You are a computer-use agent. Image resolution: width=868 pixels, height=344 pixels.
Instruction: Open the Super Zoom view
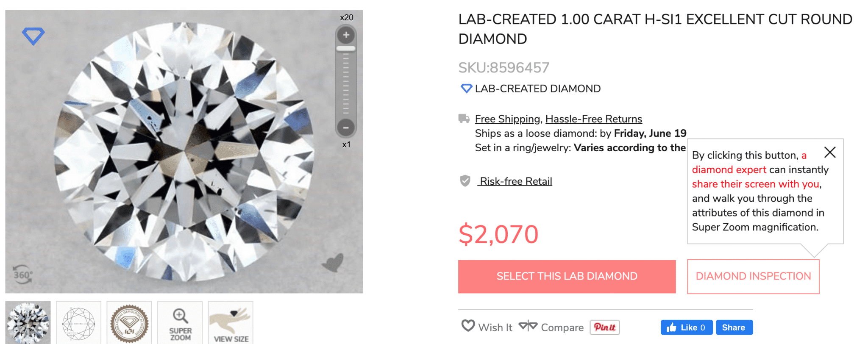click(180, 322)
